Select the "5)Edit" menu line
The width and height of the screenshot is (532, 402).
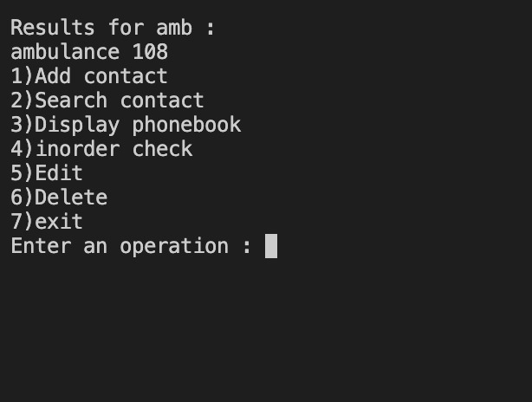(x=47, y=173)
